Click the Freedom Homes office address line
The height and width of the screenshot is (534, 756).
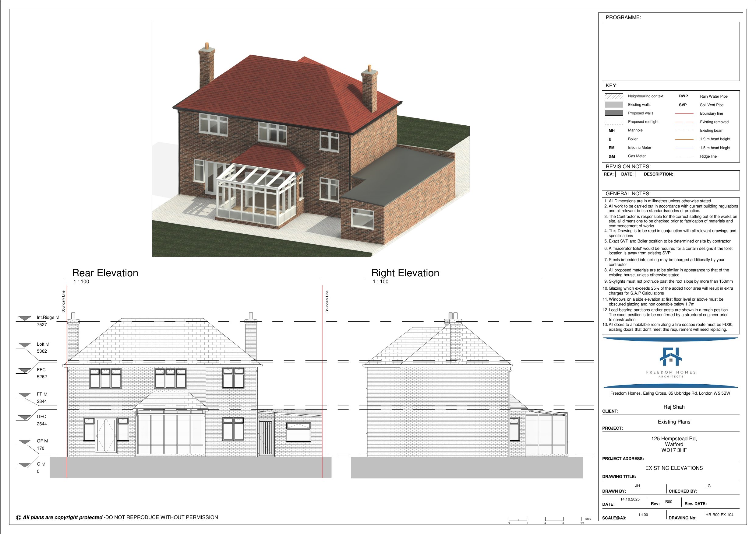(670, 393)
